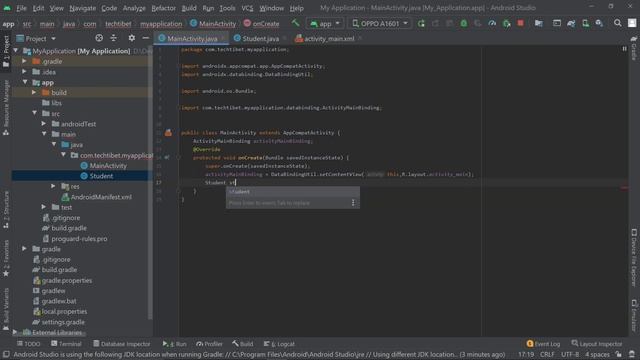Viewport: 640px width, 360px height.
Task: Toggle the Project tool window stripe button
Action: pyautogui.click(x=6, y=52)
